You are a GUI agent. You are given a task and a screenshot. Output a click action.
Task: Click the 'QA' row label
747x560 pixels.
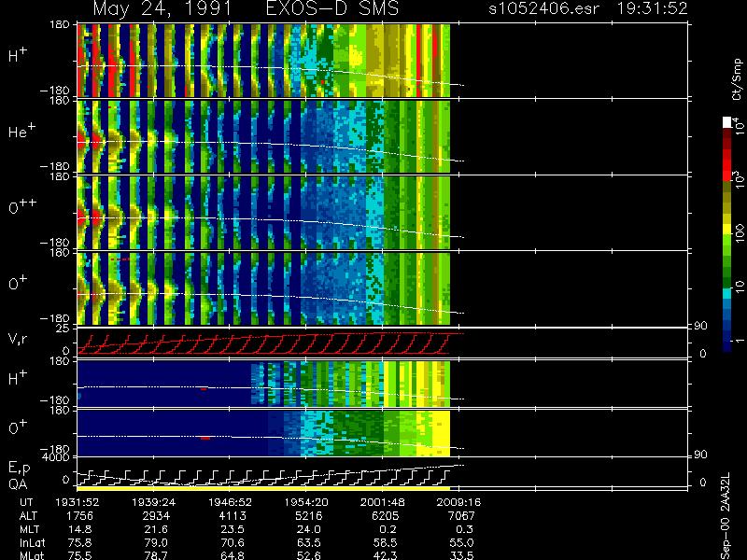click(x=18, y=483)
